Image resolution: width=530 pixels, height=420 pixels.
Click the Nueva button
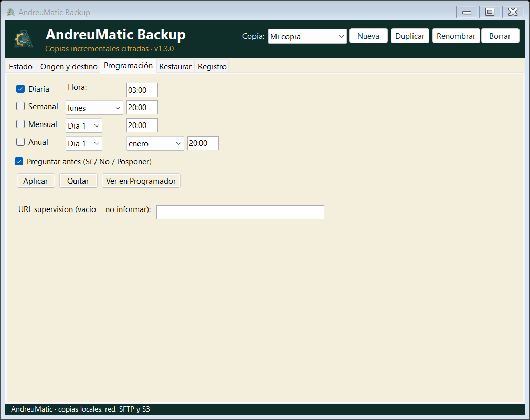368,36
